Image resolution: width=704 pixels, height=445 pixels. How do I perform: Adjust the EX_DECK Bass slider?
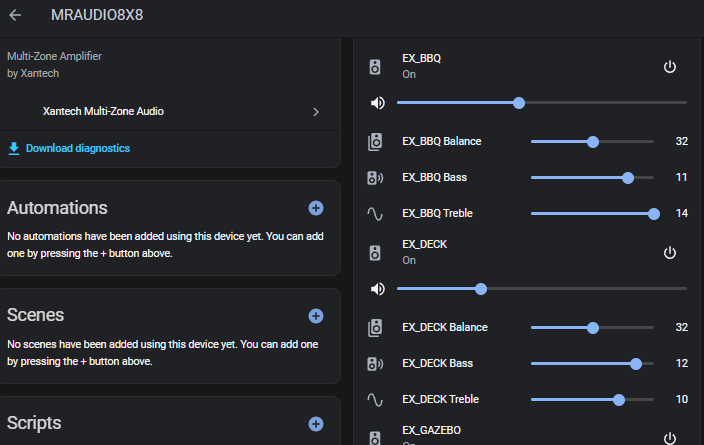click(x=636, y=363)
